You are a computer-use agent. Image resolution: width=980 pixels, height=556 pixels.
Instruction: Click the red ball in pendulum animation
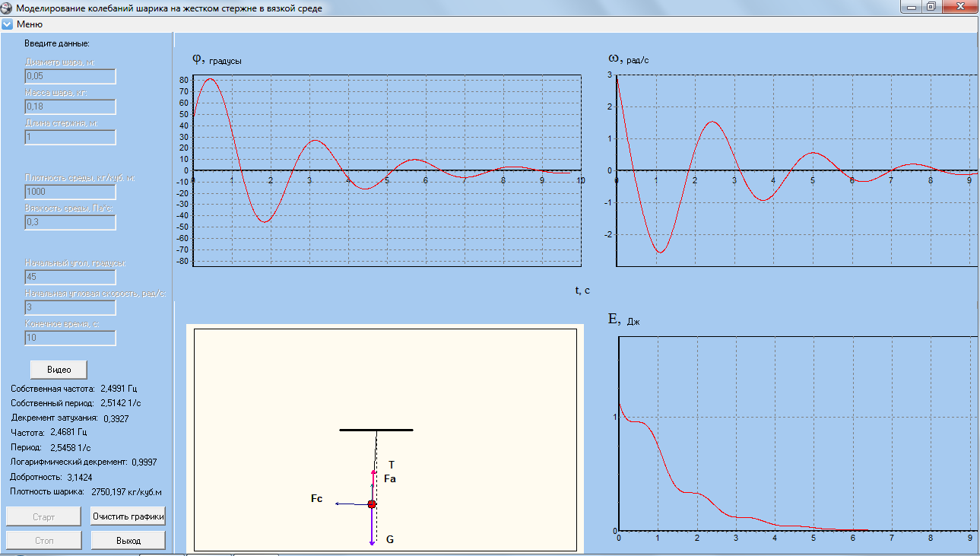pos(372,504)
